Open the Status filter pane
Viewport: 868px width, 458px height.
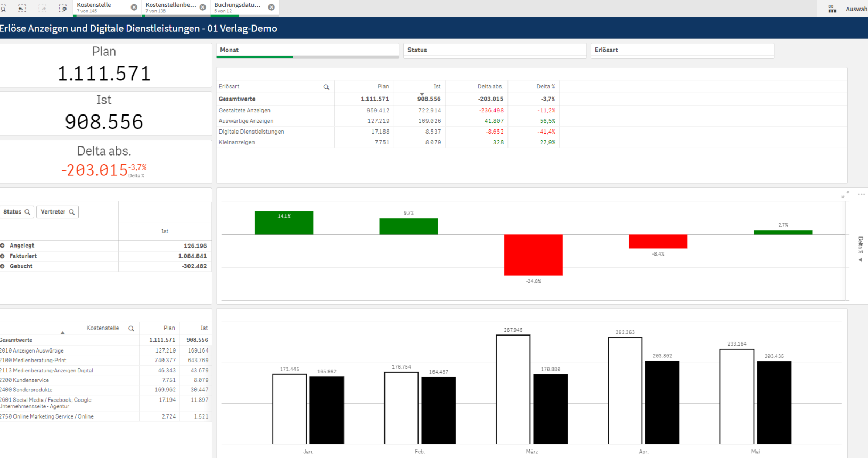point(495,50)
